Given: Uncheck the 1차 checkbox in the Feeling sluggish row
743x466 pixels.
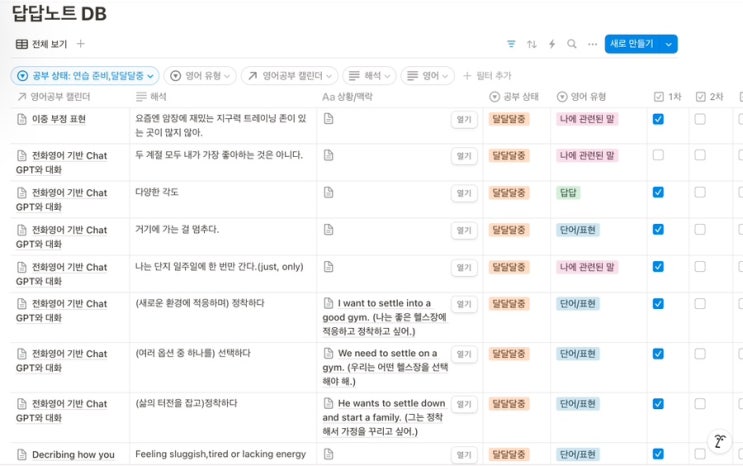Looking at the screenshot, I should click(x=658, y=454).
